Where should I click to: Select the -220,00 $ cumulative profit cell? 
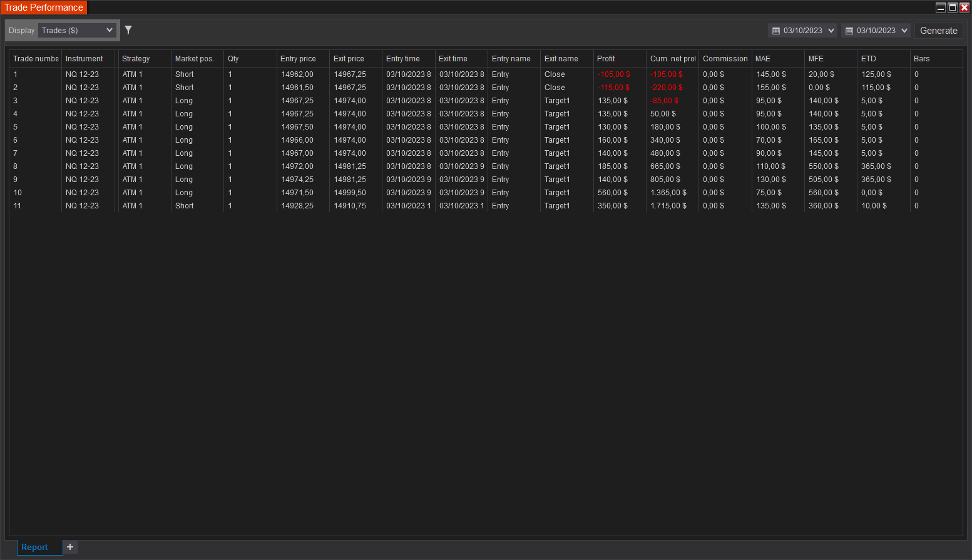666,88
